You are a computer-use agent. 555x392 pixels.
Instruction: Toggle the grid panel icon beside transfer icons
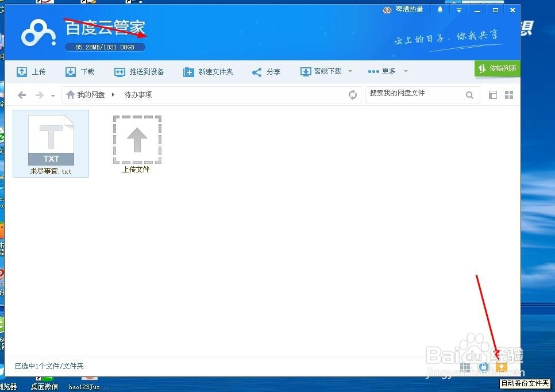pos(465,367)
